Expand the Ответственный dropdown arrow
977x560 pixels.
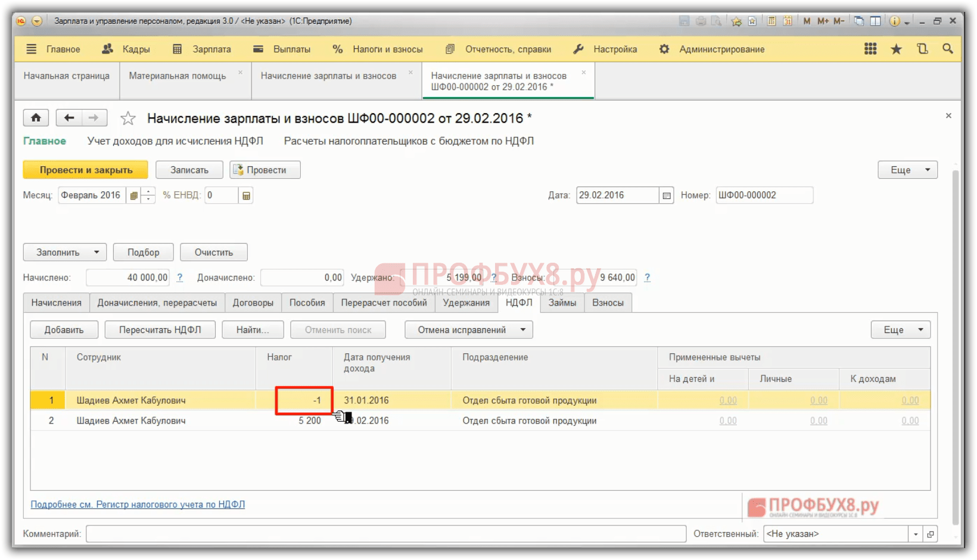point(916,534)
